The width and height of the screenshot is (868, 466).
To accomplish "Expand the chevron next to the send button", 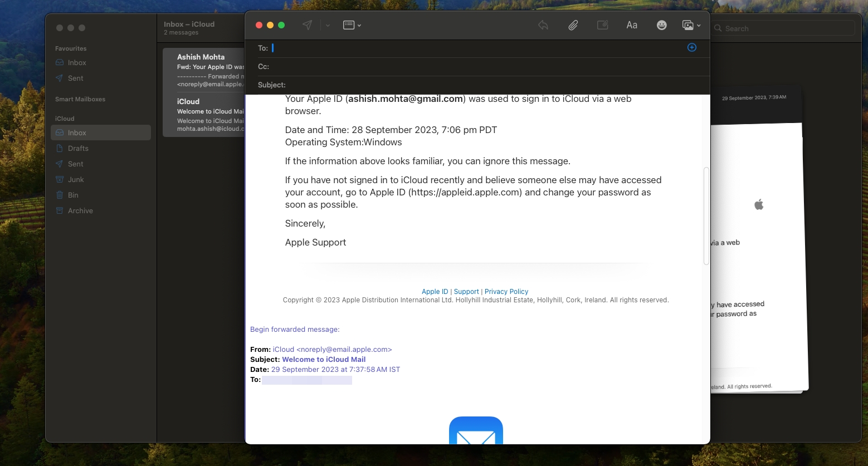I will [328, 25].
